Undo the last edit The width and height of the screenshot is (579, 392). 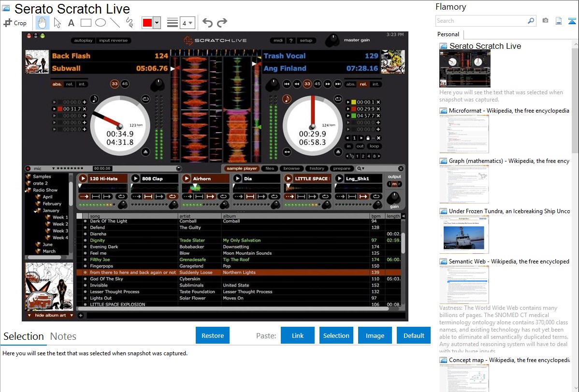point(207,23)
